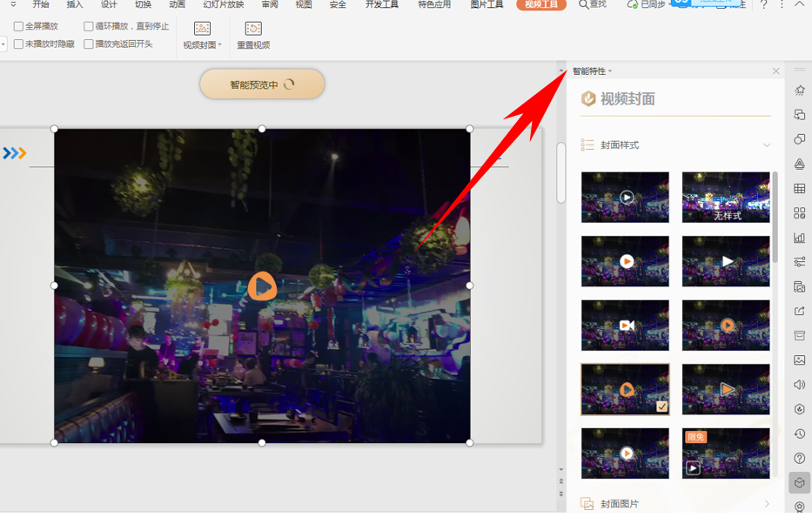Image resolution: width=812 pixels, height=524 pixels.
Task: Open the 图片工具 tab
Action: [487, 4]
